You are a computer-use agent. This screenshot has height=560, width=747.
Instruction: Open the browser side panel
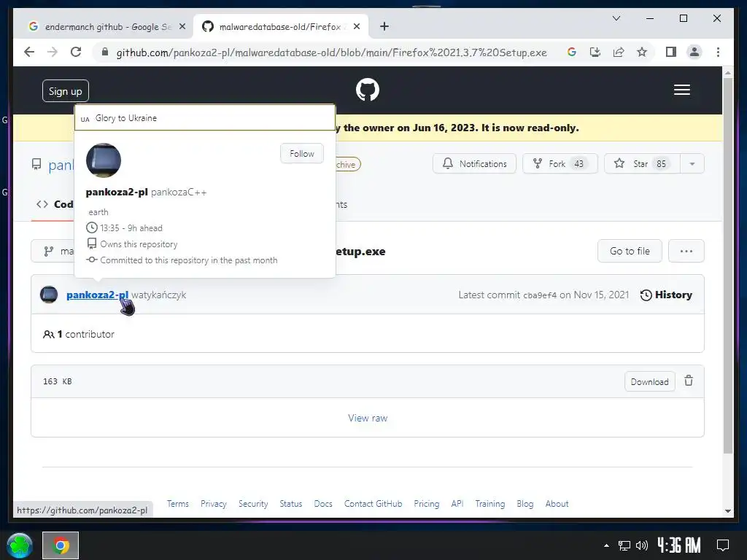tap(671, 52)
